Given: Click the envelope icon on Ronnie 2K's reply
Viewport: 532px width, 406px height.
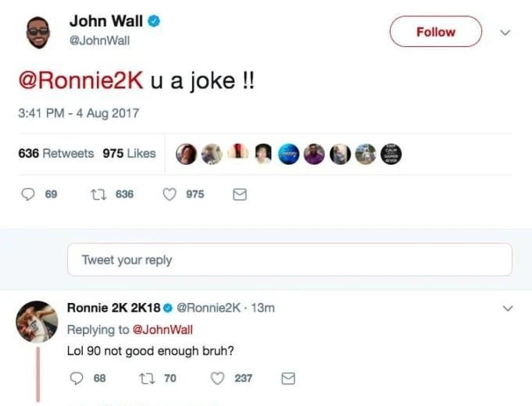Looking at the screenshot, I should click(287, 378).
